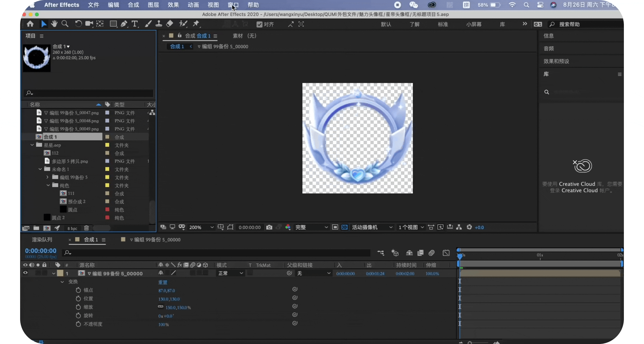Select the Clone Stamp tool
This screenshot has width=644, height=344.
pyautogui.click(x=159, y=24)
